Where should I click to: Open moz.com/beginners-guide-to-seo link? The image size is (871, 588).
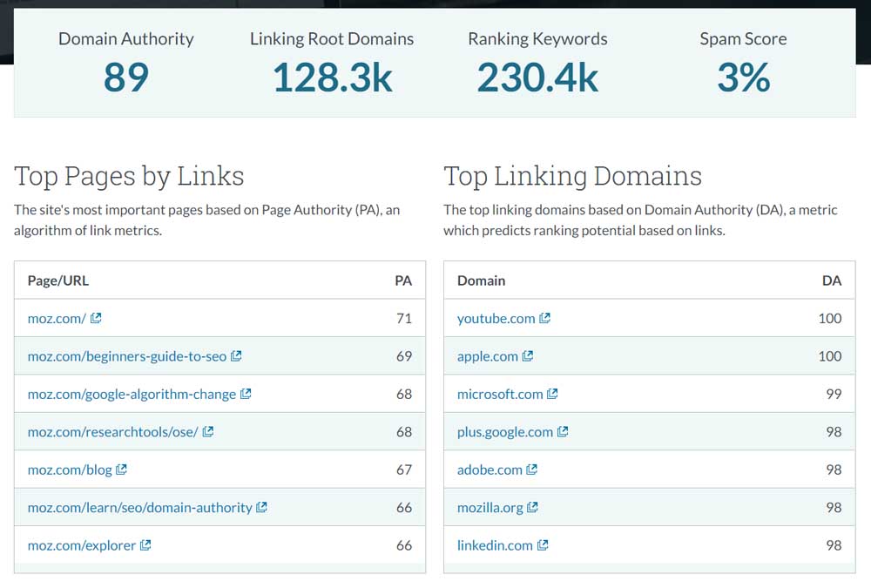[x=127, y=356]
